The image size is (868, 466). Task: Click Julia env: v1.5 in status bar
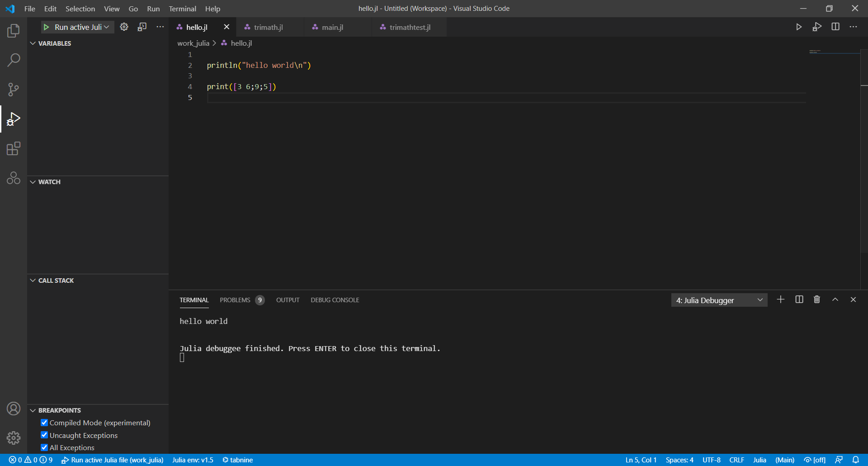pyautogui.click(x=193, y=460)
